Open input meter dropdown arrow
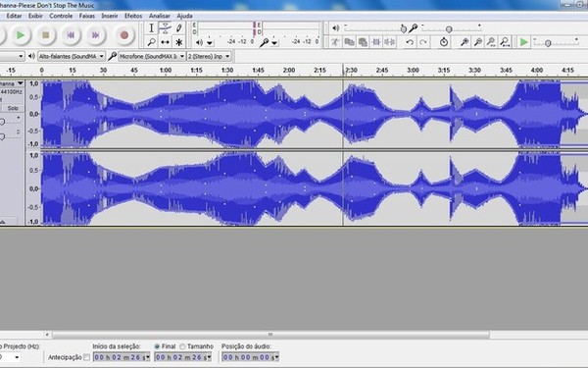588x368 pixels. pos(274,43)
